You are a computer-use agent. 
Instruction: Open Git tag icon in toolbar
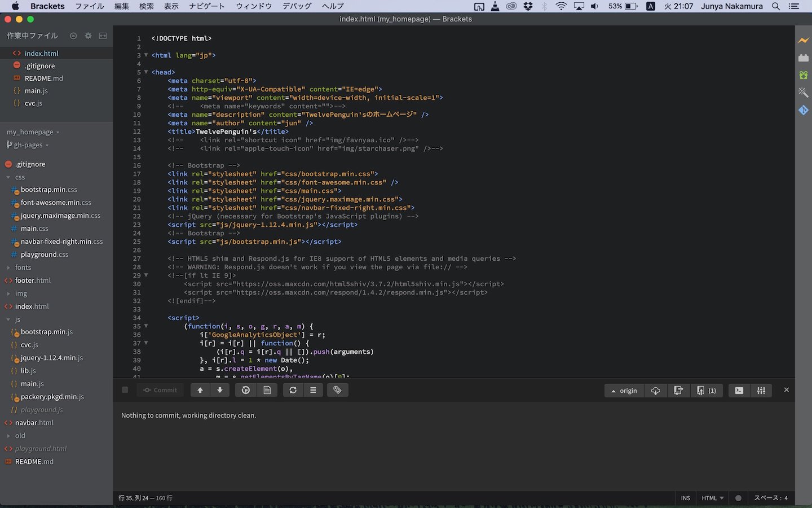tap(337, 390)
